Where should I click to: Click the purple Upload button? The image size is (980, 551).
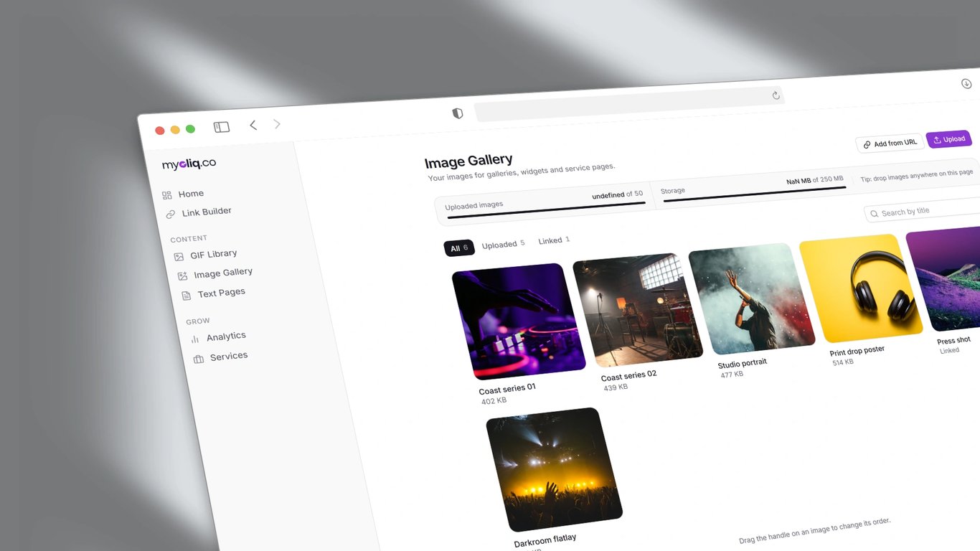click(x=949, y=139)
